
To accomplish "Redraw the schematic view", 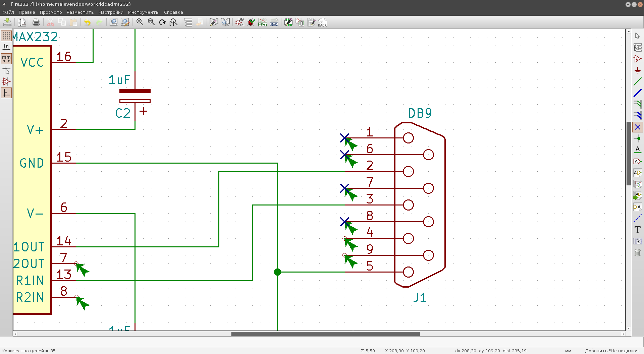I will click(162, 22).
